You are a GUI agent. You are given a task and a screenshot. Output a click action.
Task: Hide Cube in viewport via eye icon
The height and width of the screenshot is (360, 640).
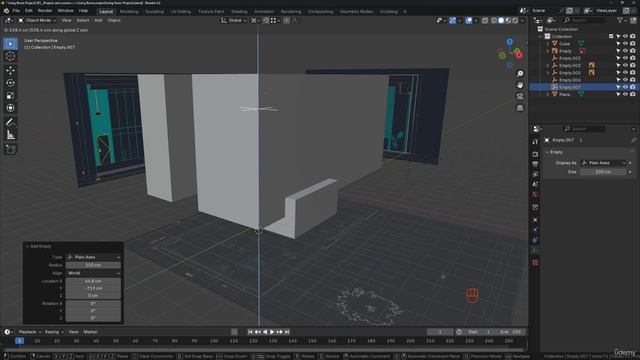625,44
